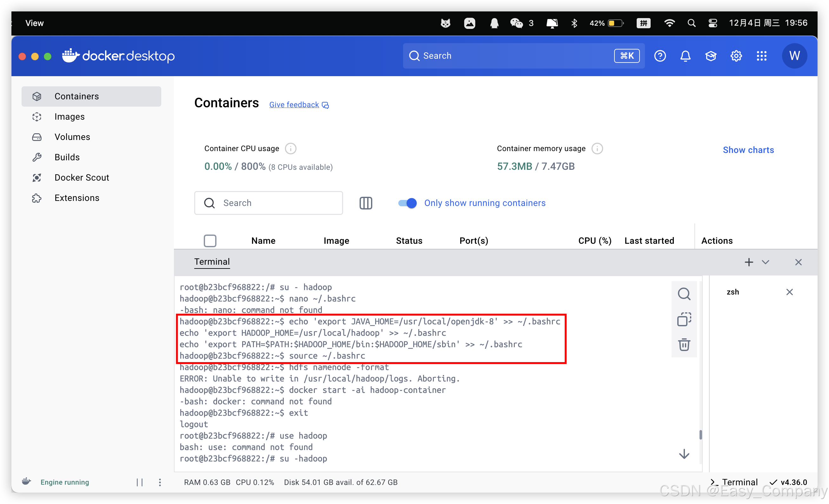This screenshot has width=829, height=504.
Task: Select the Terminal panel tab
Action: [212, 262]
